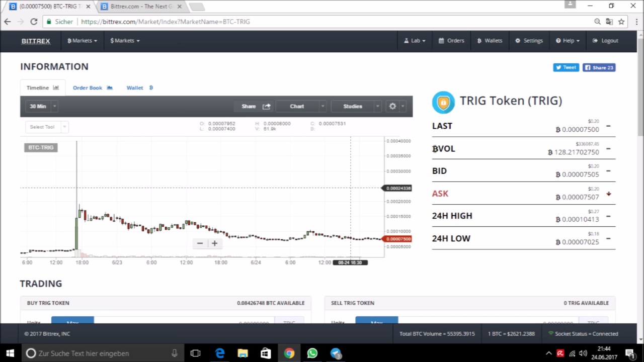Click the red down arrow beside ASK
This screenshot has width=644, height=362.
click(x=608, y=194)
